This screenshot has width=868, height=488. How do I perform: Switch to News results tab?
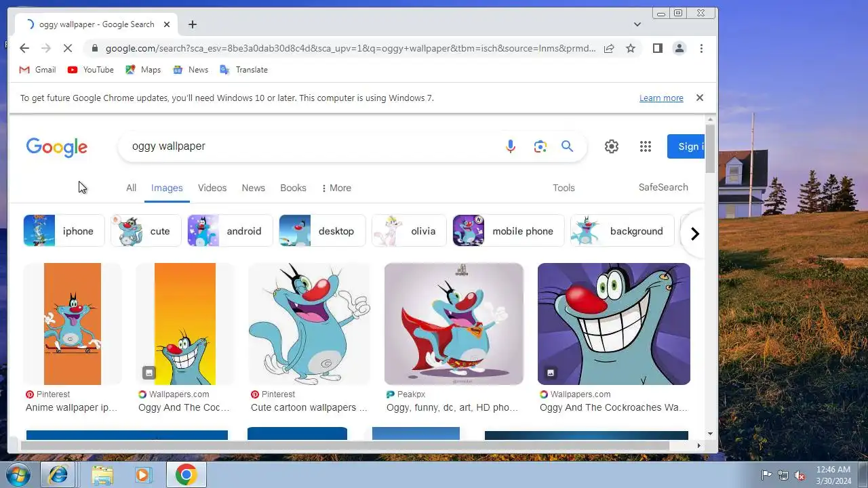click(x=254, y=188)
